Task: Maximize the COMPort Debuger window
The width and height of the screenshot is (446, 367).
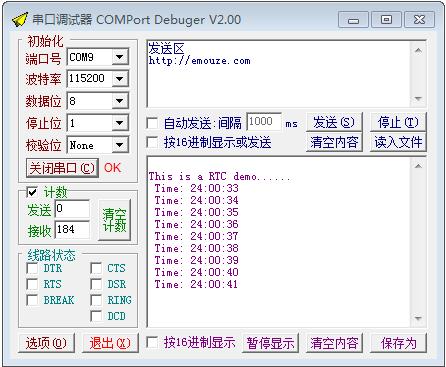Action: click(386, 20)
